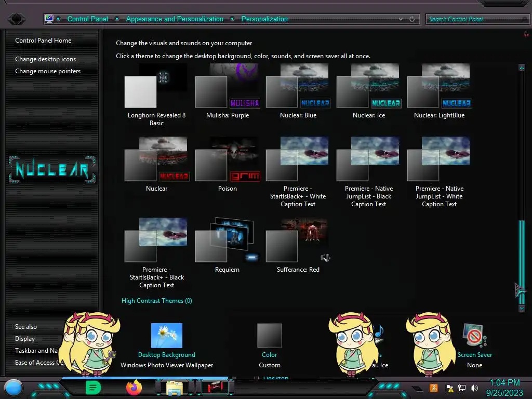Image resolution: width=532 pixels, height=399 pixels.
Task: Open the Display link under See also
Action: click(x=25, y=339)
